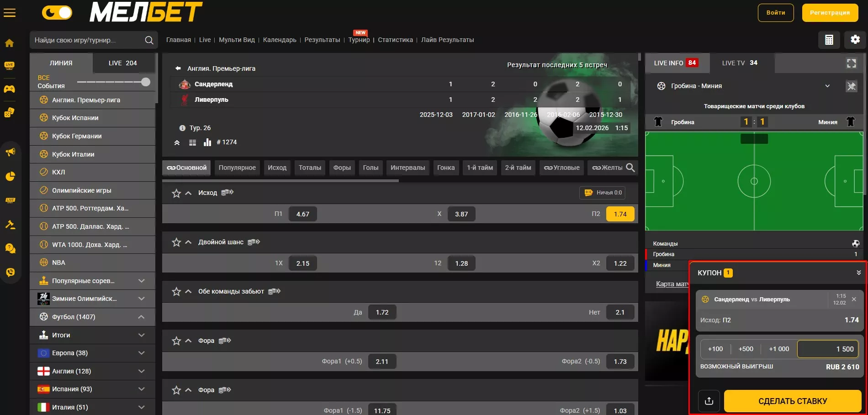The image size is (868, 415).
Task: Click the home icon in left sidebar
Action: [10, 43]
